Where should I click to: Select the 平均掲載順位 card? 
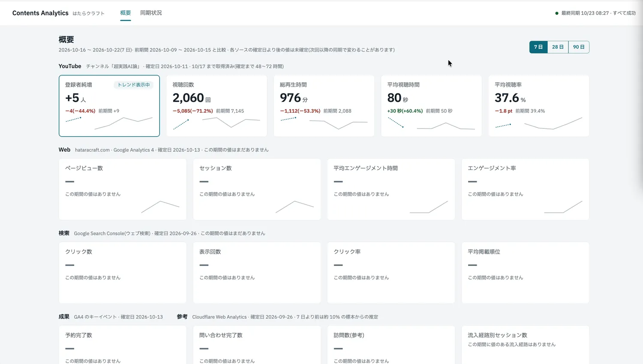pos(525,273)
